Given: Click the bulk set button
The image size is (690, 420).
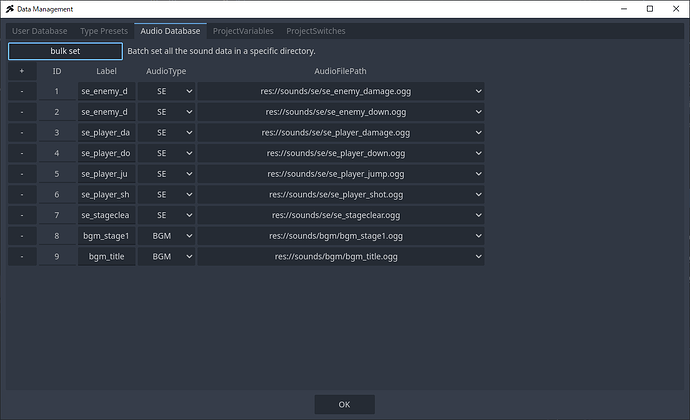Looking at the screenshot, I should 65,51.
